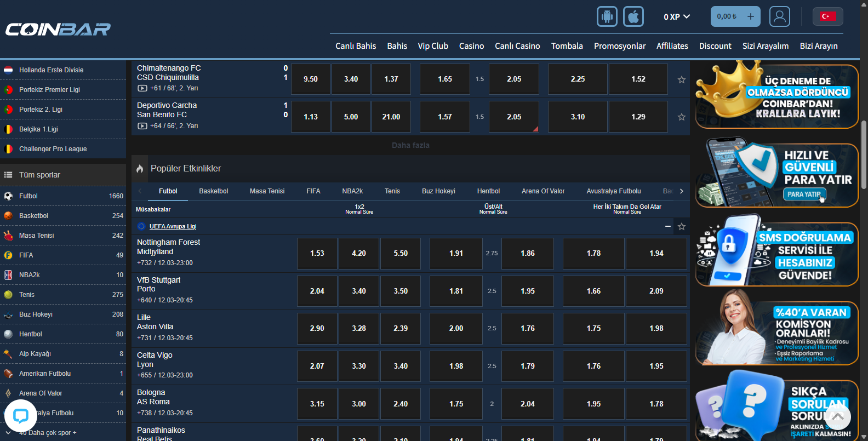The height and width of the screenshot is (441, 868).
Task: Open the live chat bubble
Action: click(20, 416)
